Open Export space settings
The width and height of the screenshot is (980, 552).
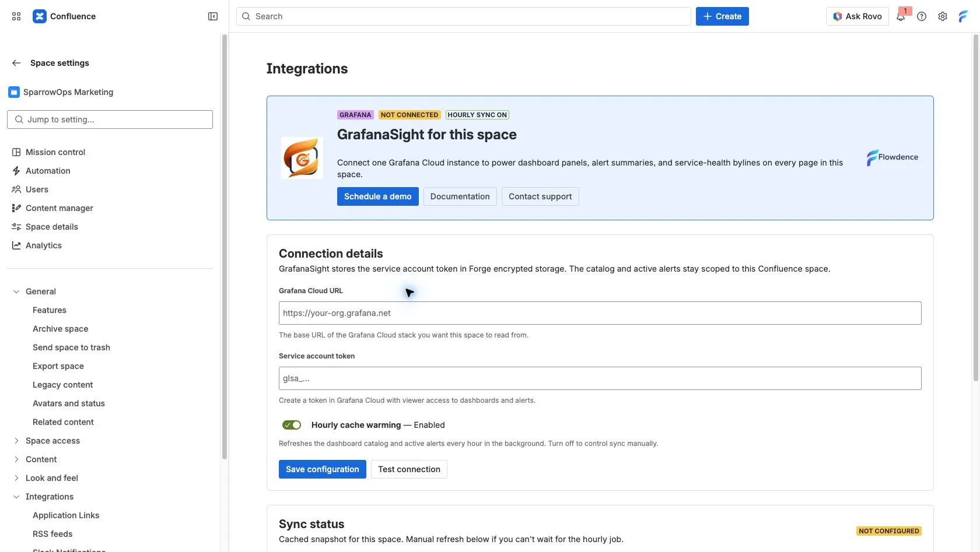(x=58, y=366)
